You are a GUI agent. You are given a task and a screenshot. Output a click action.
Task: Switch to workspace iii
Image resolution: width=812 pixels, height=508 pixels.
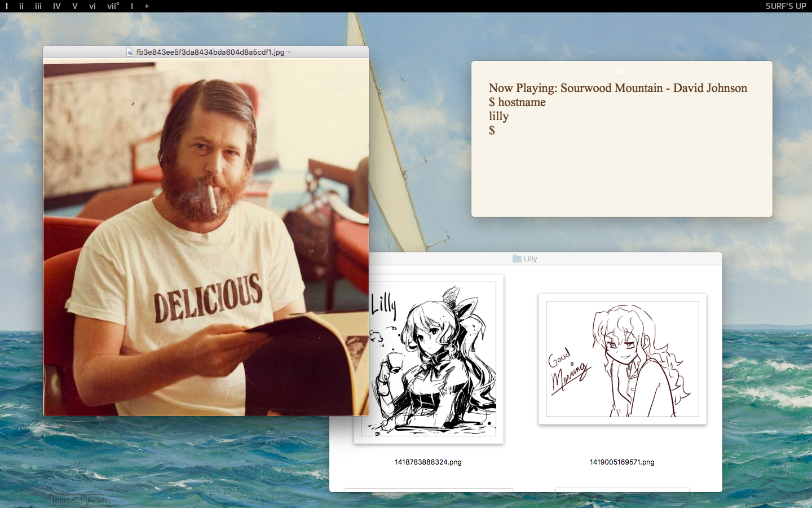38,6
